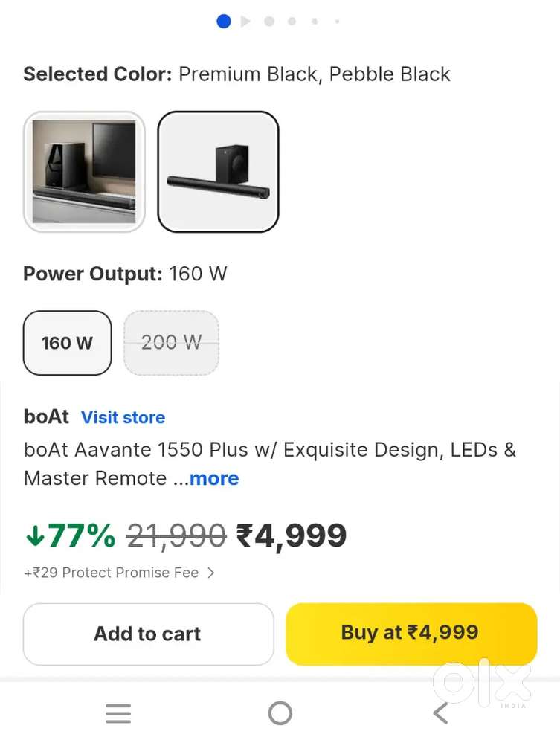Tap the last grey carousel indicator dot

point(337,21)
